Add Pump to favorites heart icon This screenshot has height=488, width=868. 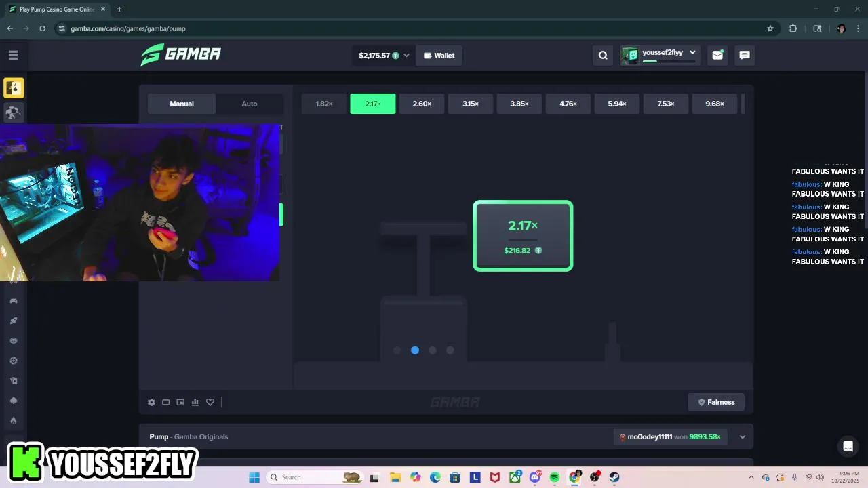tap(210, 402)
